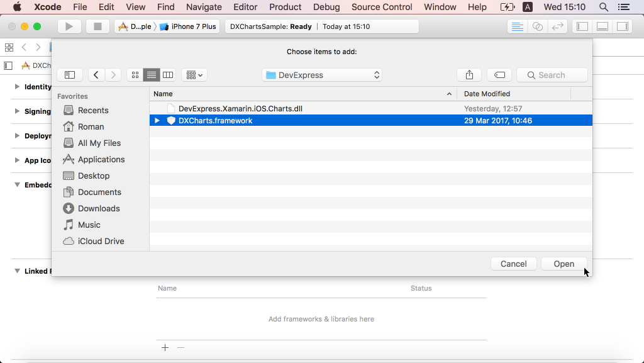Expand the DXCharts.framework disclosure triangle
The width and height of the screenshot is (644, 363).
(x=157, y=120)
